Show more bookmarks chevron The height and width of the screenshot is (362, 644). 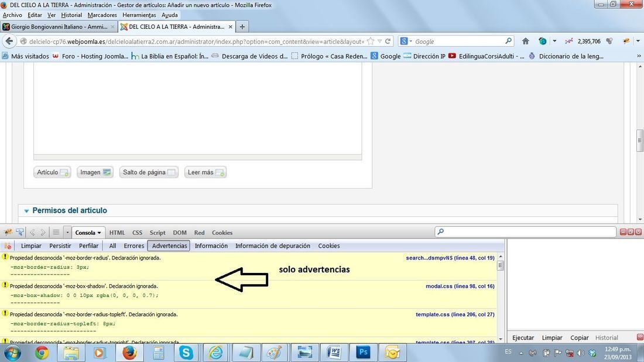pyautogui.click(x=639, y=56)
